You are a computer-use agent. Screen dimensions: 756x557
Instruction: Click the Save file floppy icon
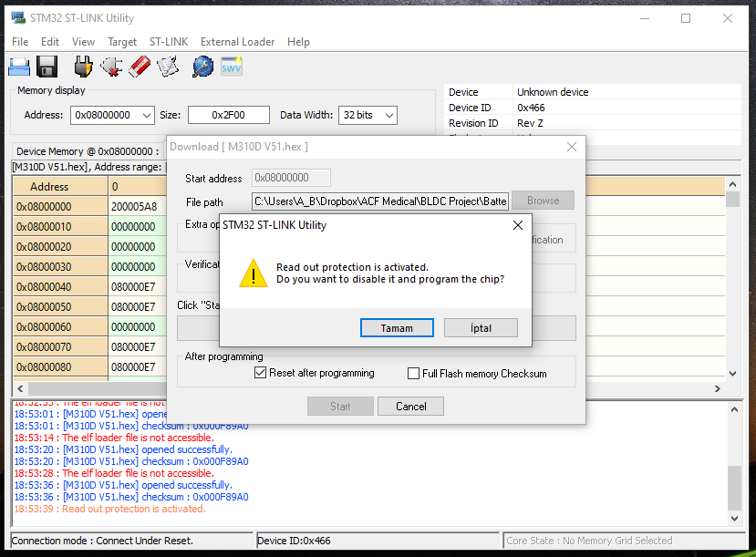pos(47,67)
